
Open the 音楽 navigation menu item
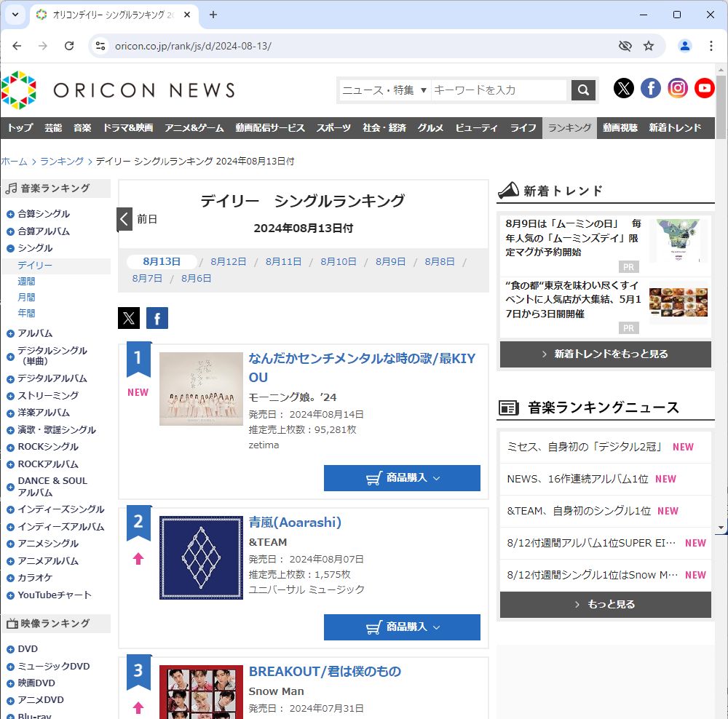tap(82, 128)
